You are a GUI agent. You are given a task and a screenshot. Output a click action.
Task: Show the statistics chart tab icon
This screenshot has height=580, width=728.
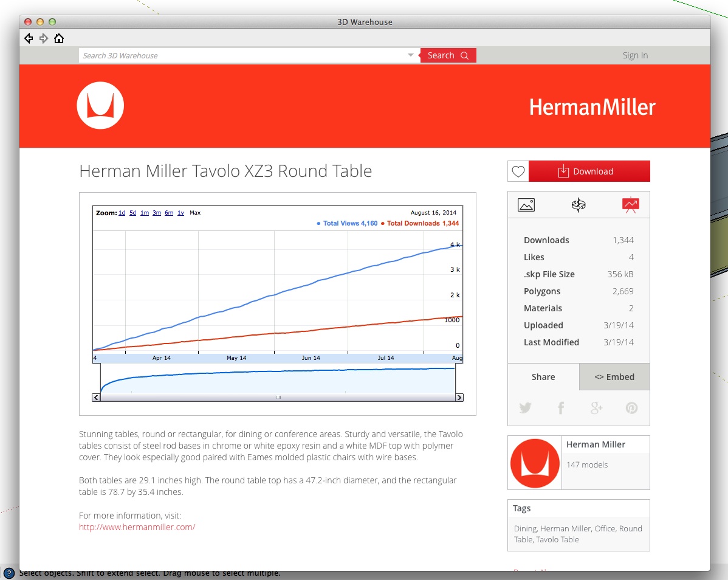[631, 205]
